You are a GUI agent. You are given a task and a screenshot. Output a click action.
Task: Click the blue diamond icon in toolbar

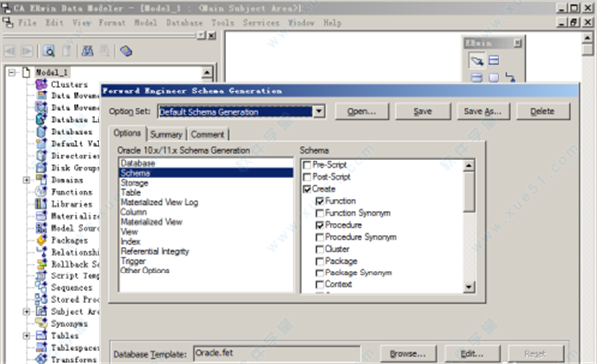[x=126, y=51]
